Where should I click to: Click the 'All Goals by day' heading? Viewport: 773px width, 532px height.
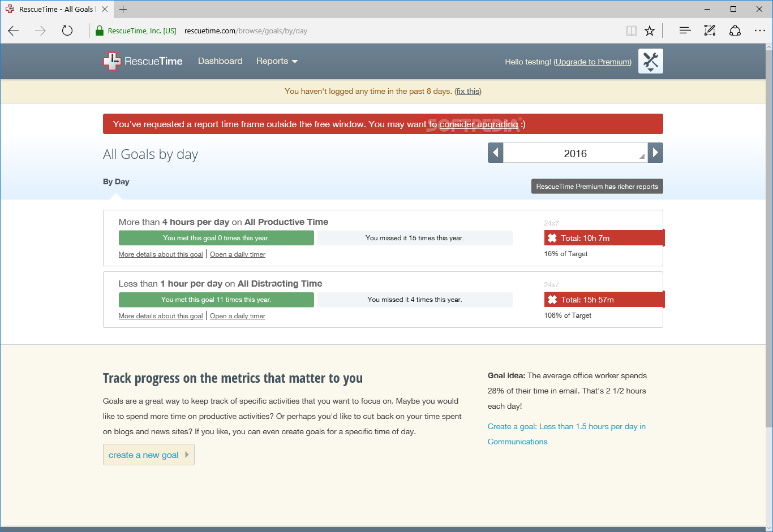[x=151, y=154]
